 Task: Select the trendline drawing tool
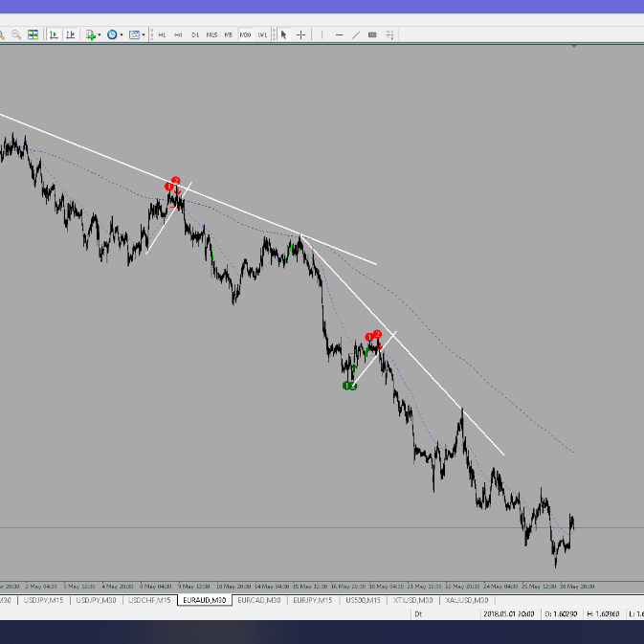356,34
